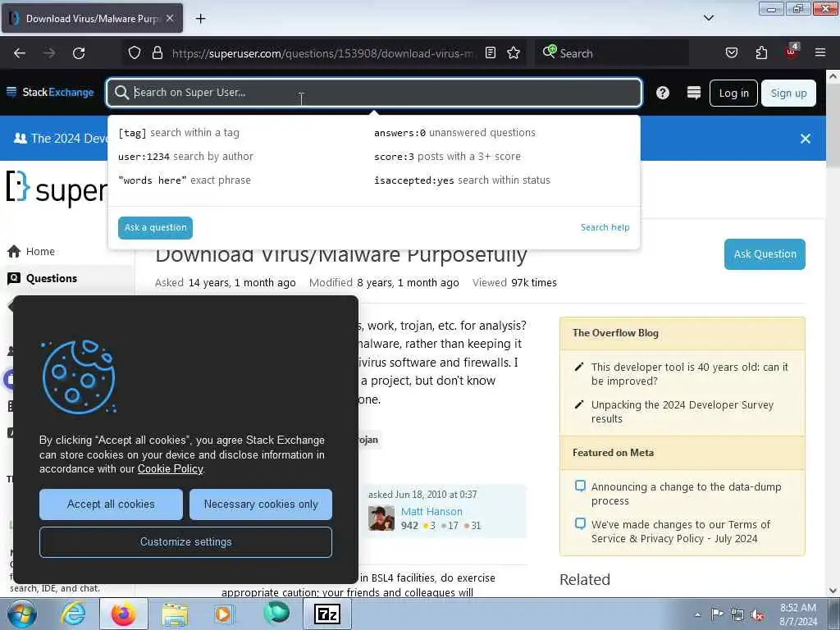Close the Download Virus/Malware tab
Viewport: 840px width, 630px height.
tap(170, 18)
